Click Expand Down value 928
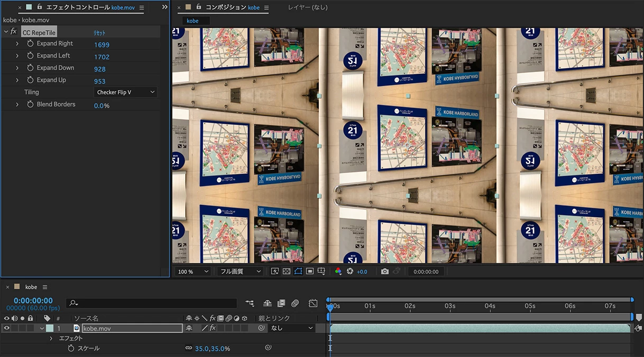The height and width of the screenshot is (357, 644). point(100,69)
